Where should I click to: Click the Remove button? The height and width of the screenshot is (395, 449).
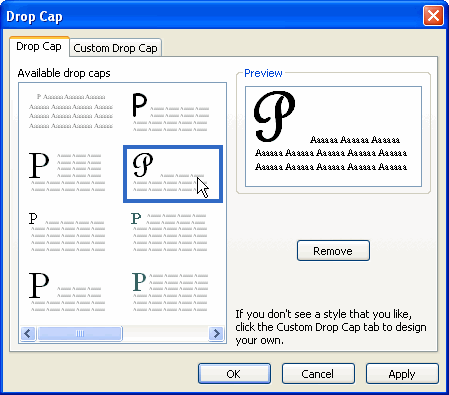(333, 251)
